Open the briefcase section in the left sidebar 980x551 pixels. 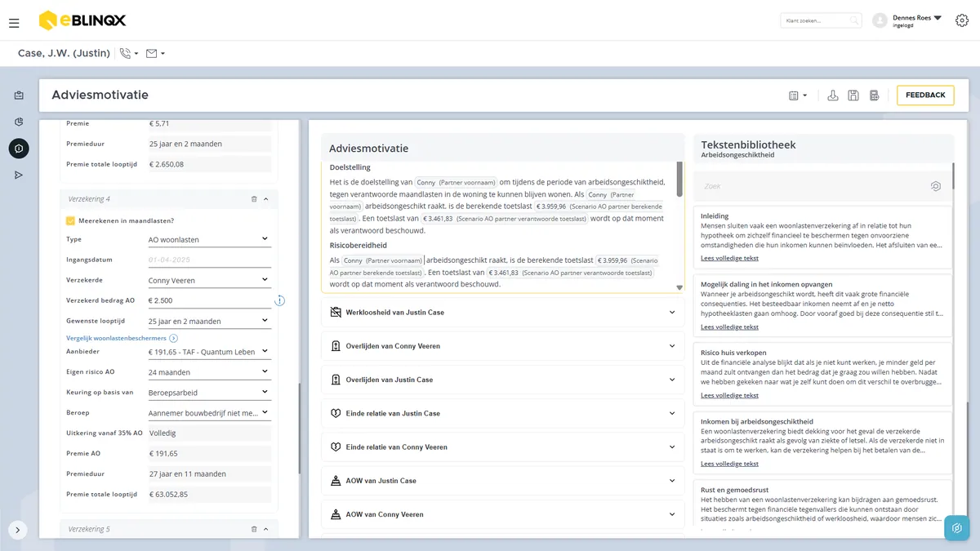tap(19, 96)
